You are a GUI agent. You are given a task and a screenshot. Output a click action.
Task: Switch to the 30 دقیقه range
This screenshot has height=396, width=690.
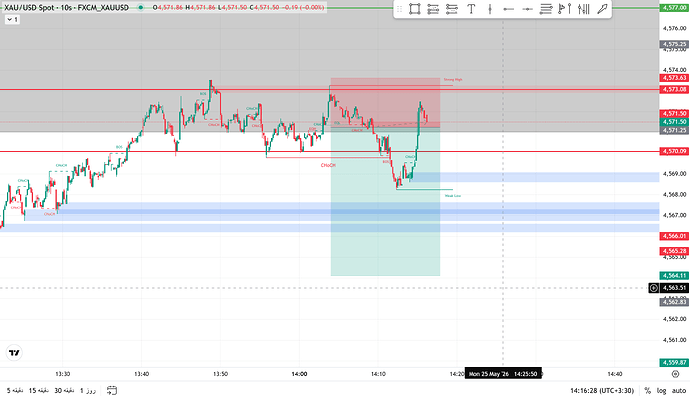point(64,390)
